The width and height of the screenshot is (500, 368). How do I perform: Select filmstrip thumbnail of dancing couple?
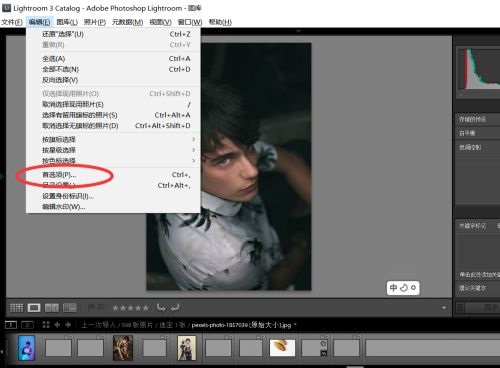187,348
